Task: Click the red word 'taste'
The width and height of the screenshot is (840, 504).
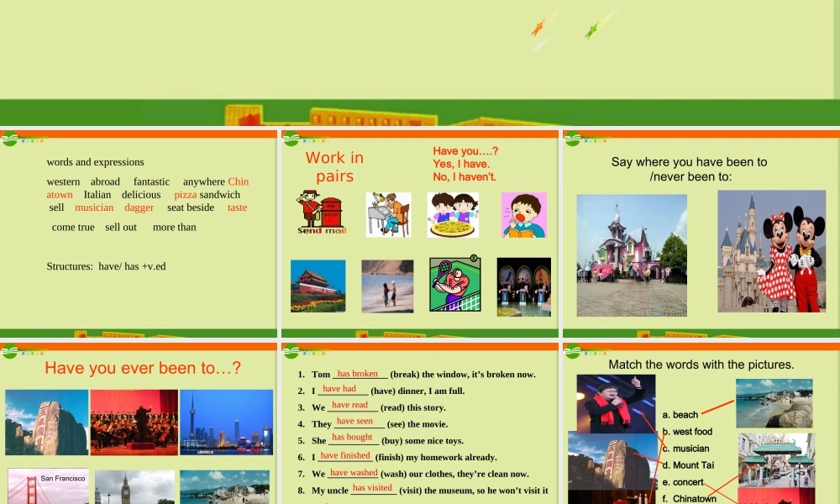Action: pos(238,207)
